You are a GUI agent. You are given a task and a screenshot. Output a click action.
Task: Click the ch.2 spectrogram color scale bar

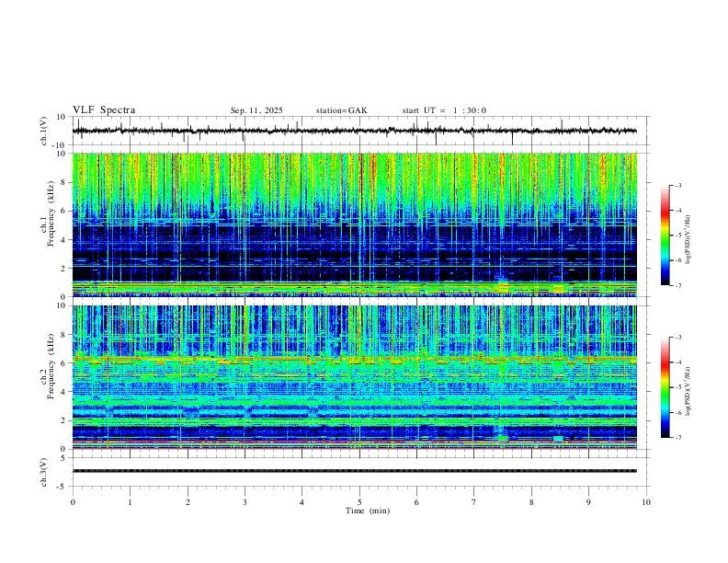tap(665, 387)
